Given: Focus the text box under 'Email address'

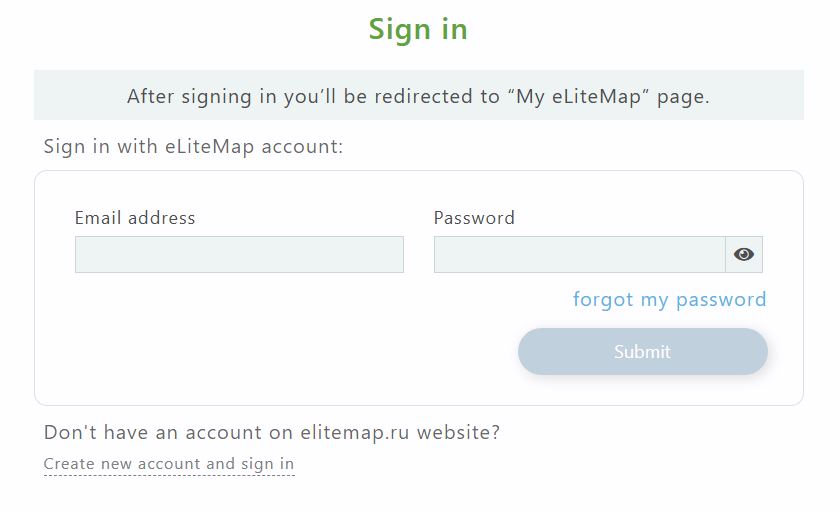Looking at the screenshot, I should coord(239,254).
